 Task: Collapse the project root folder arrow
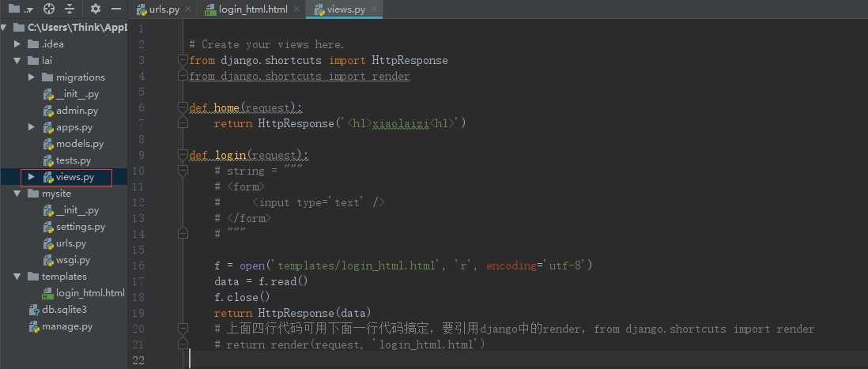(x=5, y=27)
